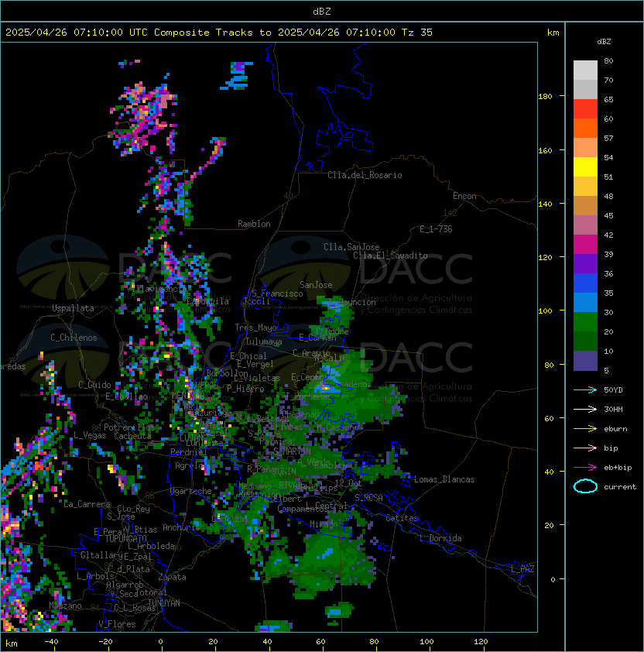Click the 'Clla.El_Cavadito' map label
Screen dimensions: 644x652
390,256
